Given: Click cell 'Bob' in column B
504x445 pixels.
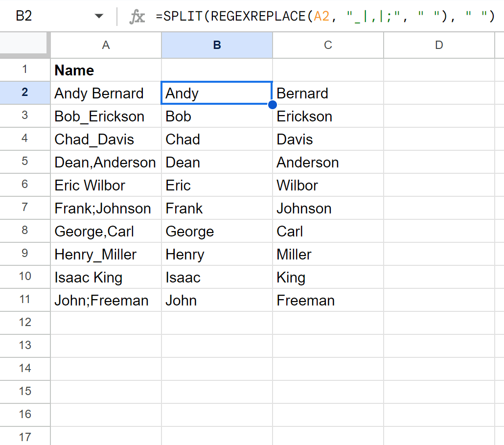Looking at the screenshot, I should coord(217,116).
